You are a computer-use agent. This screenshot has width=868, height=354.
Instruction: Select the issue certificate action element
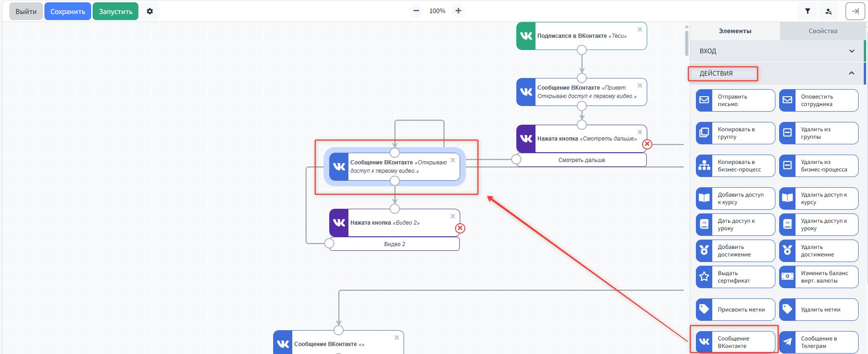click(x=735, y=276)
